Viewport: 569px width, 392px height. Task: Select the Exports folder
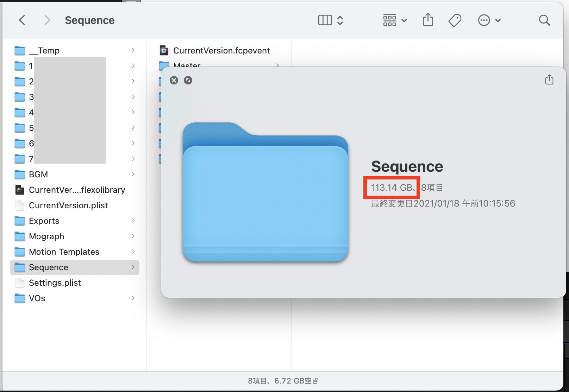[x=74, y=221]
